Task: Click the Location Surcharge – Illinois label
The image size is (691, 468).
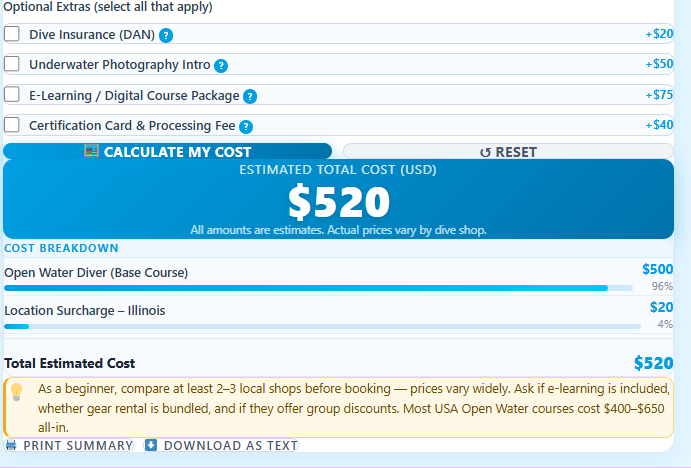Action: (85, 311)
